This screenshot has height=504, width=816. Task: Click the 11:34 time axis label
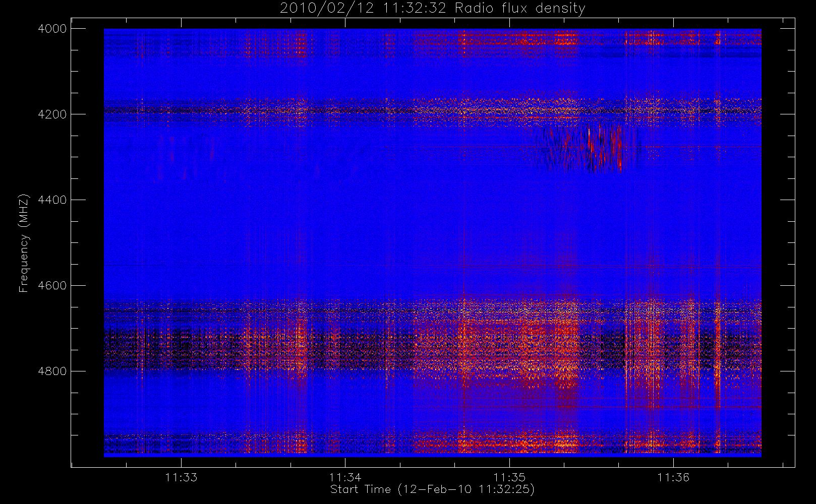pos(345,477)
